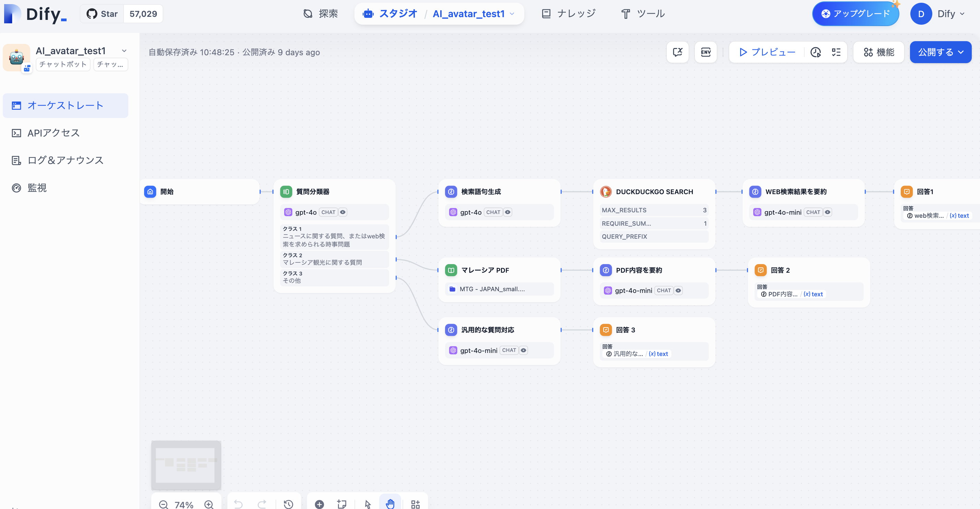
Task: Click the ENV environment variables icon
Action: click(x=706, y=52)
